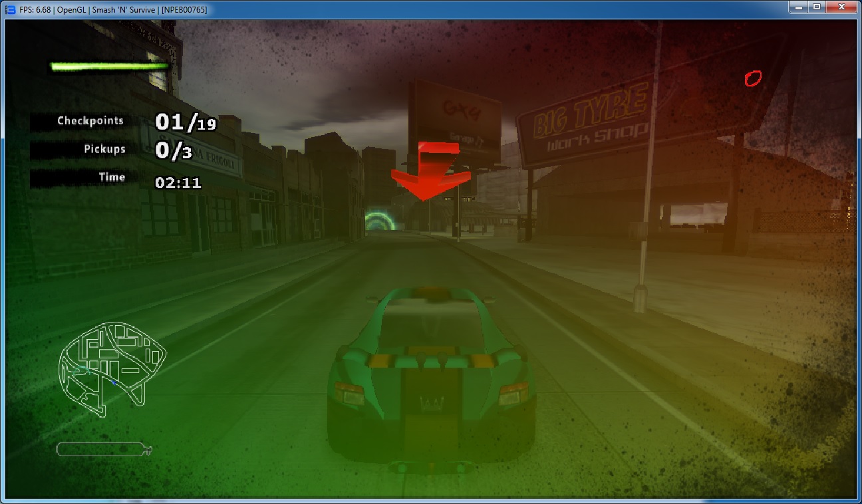Image resolution: width=862 pixels, height=504 pixels.
Task: Click the car's left tail light
Action: [x=349, y=393]
